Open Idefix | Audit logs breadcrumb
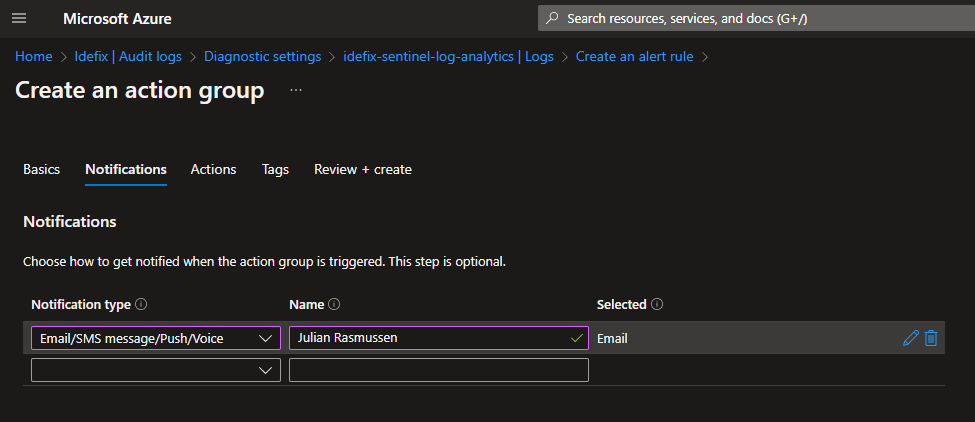The height and width of the screenshot is (422, 975). (x=128, y=57)
